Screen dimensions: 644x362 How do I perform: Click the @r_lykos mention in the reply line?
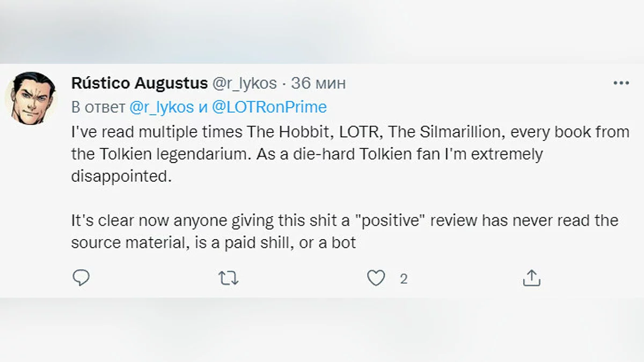[x=162, y=107]
